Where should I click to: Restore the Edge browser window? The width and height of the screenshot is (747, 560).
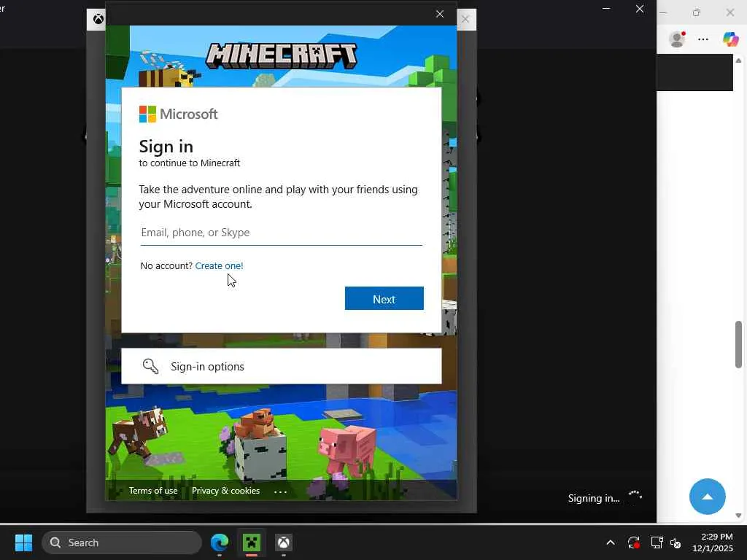click(697, 12)
